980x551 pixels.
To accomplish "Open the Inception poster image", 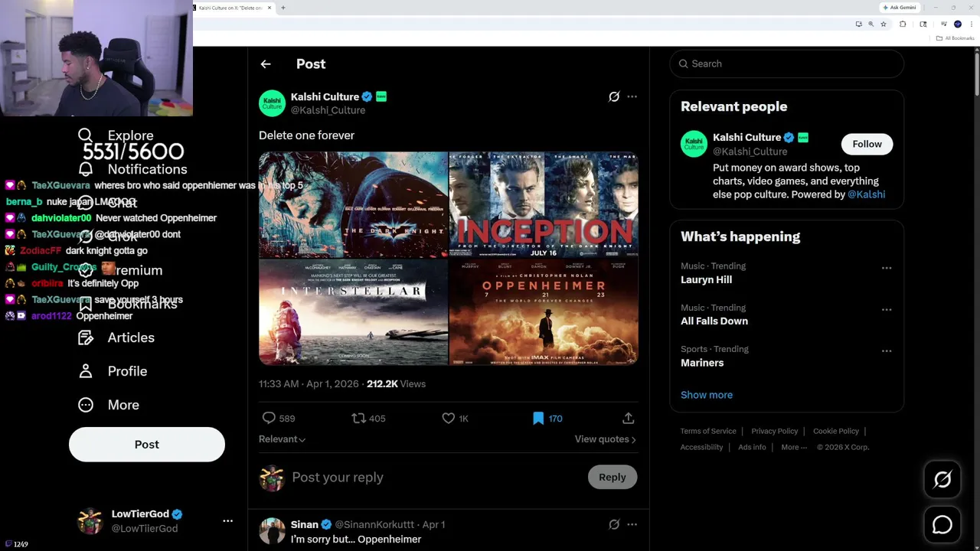I will tap(544, 205).
